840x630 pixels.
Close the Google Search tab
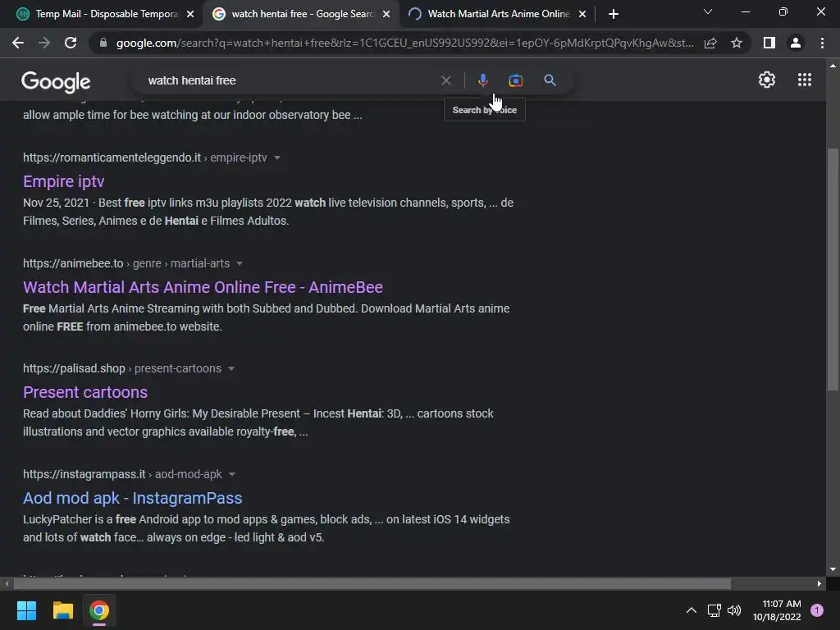click(386, 14)
